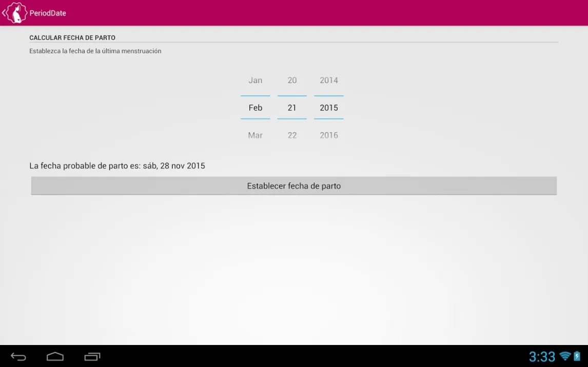
Task: Select previous month Jan in date picker
Action: point(255,80)
